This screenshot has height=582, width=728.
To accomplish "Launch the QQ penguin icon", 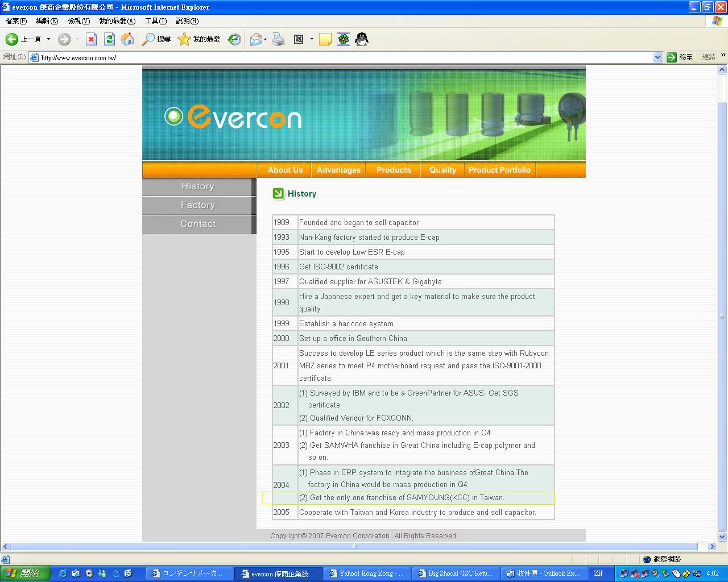I will [362, 39].
